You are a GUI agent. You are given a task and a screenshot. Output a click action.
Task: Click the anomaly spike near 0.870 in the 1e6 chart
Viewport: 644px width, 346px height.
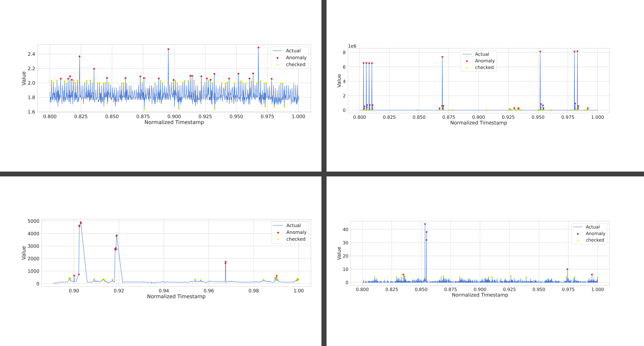[442, 57]
